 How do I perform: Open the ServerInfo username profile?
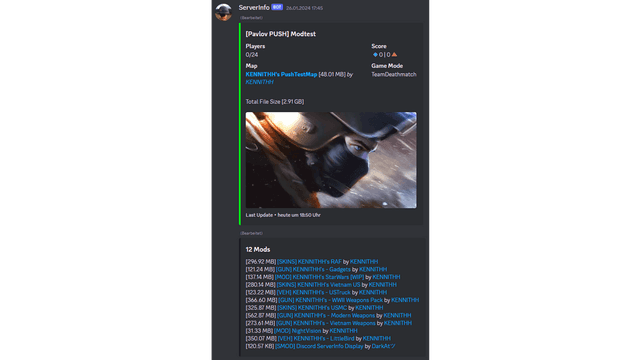tap(254, 7)
